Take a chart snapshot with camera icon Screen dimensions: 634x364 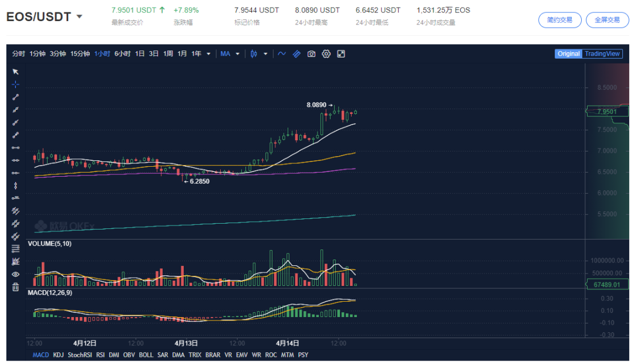click(x=311, y=54)
